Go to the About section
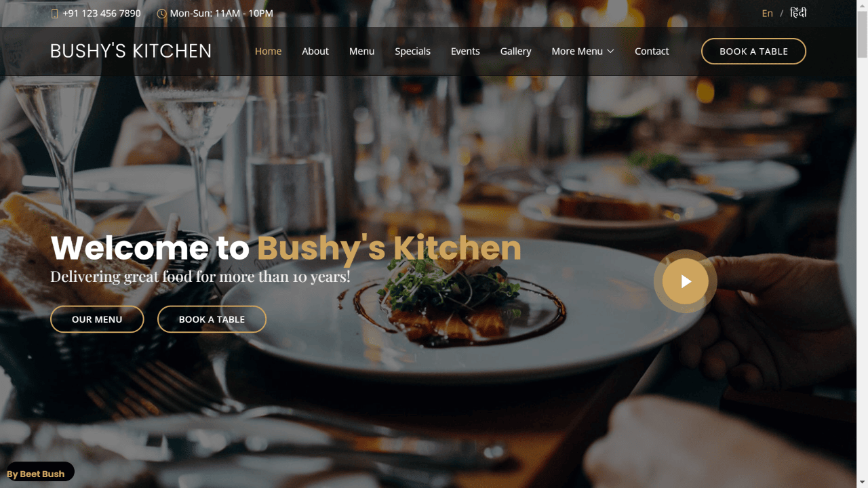 click(x=315, y=52)
